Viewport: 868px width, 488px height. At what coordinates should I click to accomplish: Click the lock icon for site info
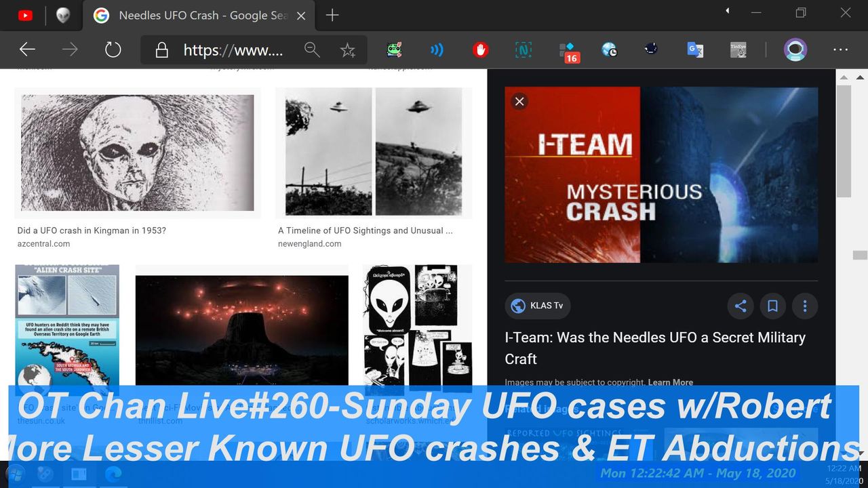[161, 50]
